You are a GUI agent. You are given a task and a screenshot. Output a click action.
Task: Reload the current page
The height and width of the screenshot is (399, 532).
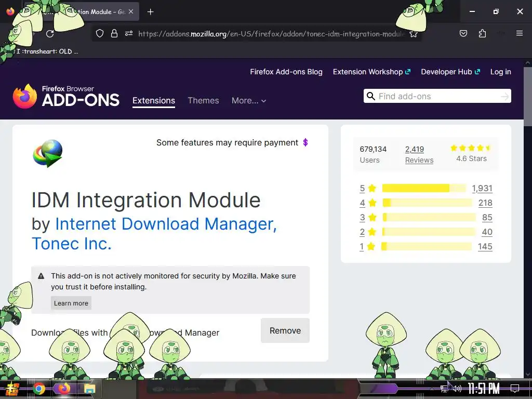pyautogui.click(x=50, y=34)
